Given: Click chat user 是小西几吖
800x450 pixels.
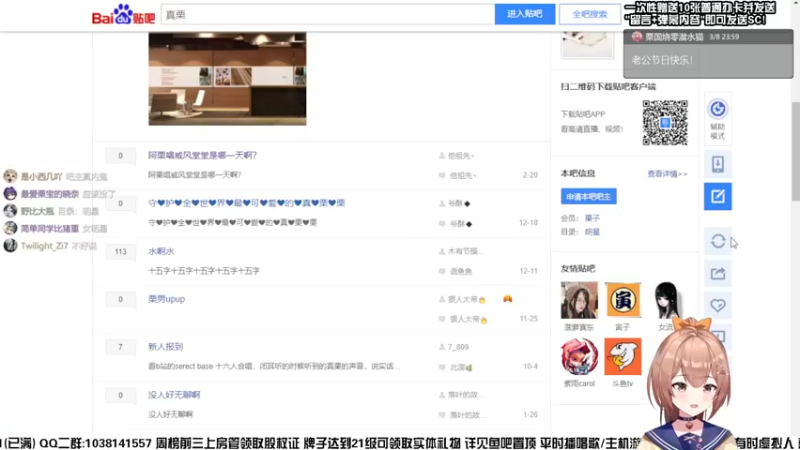Looking at the screenshot, I should pyautogui.click(x=41, y=177).
